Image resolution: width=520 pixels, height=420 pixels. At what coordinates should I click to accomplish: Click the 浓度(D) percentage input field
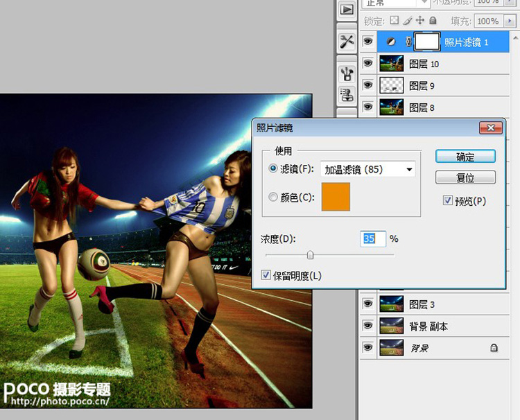point(373,238)
